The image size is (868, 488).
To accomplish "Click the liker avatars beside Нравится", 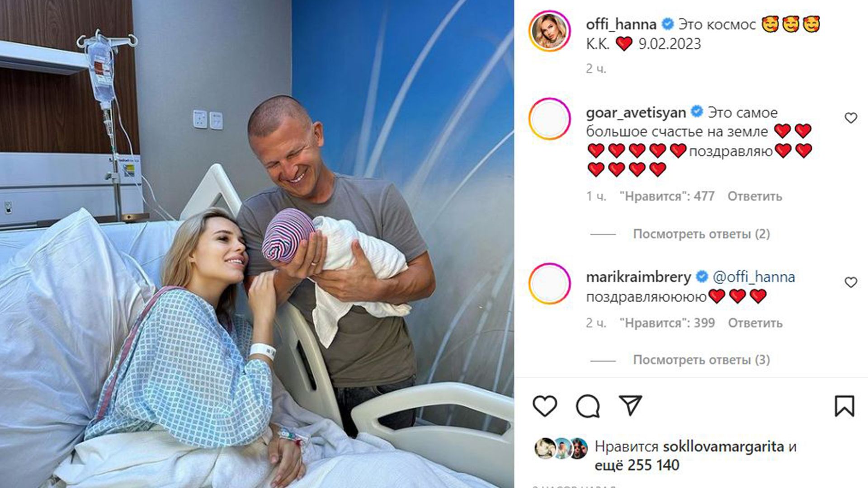I will [561, 448].
